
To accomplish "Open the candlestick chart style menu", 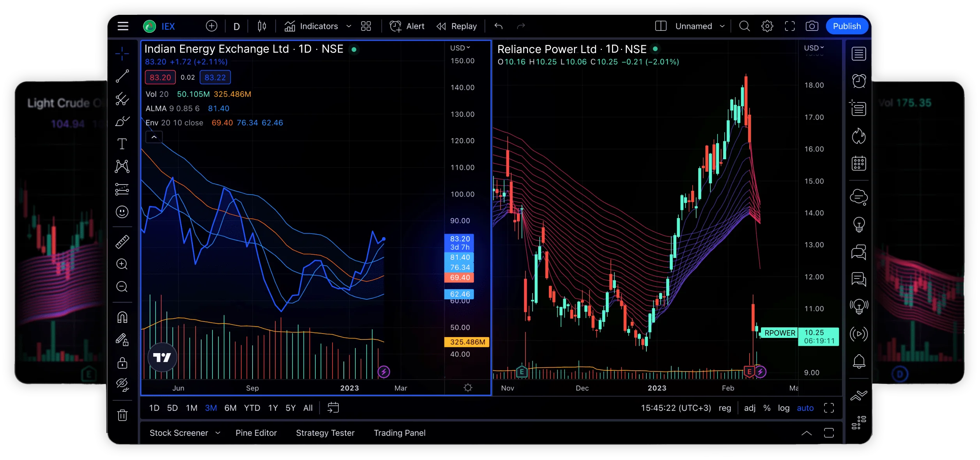I will 262,26.
